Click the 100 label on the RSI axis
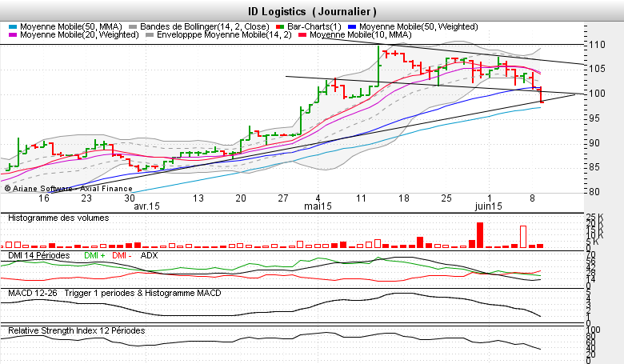The height and width of the screenshot is (364, 624). [x=593, y=330]
